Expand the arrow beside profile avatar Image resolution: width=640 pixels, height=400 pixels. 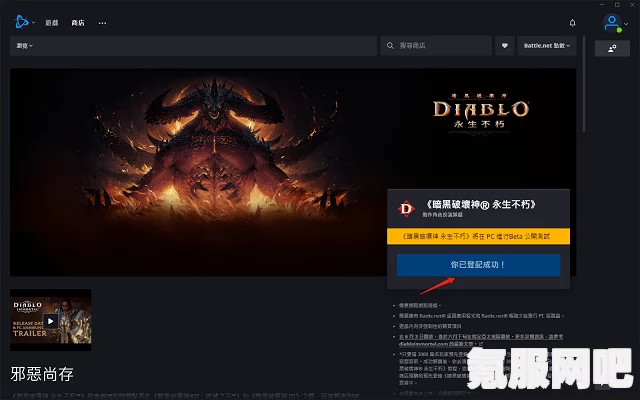(x=626, y=24)
